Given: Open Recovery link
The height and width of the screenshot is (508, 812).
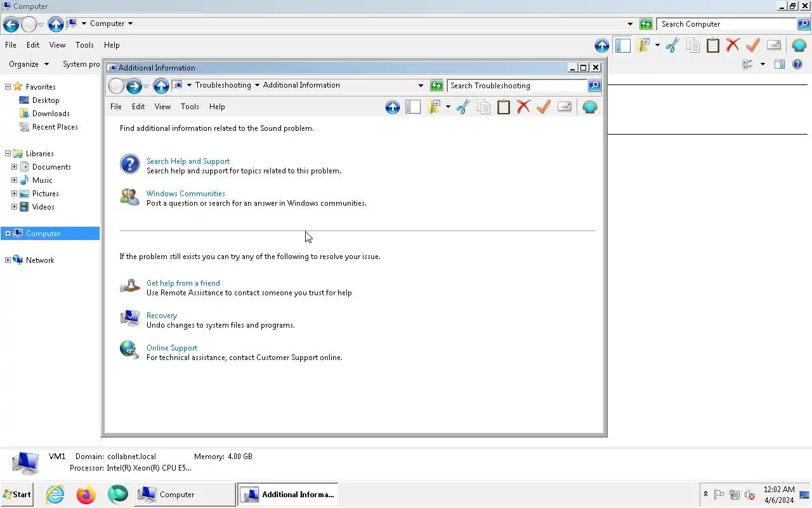Looking at the screenshot, I should click(162, 316).
